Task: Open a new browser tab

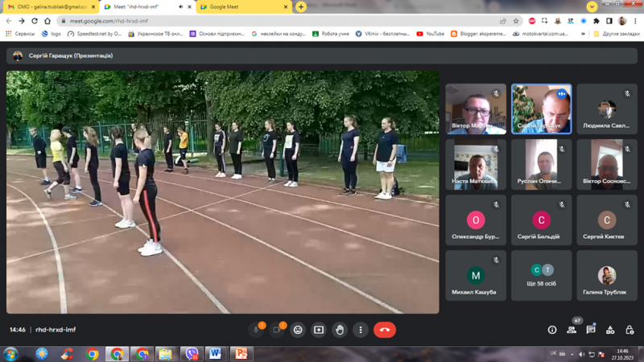Action: (x=301, y=7)
